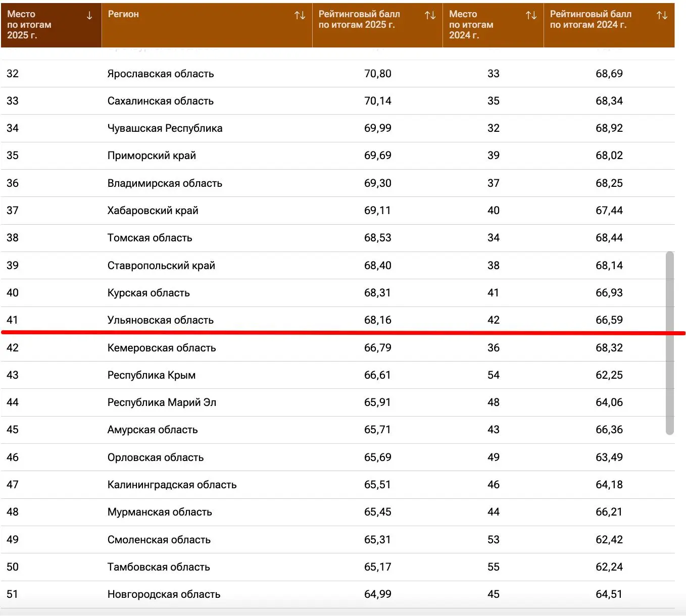Select 'Хабаровский край' cell
Image resolution: width=686 pixels, height=616 pixels.
[x=153, y=211]
